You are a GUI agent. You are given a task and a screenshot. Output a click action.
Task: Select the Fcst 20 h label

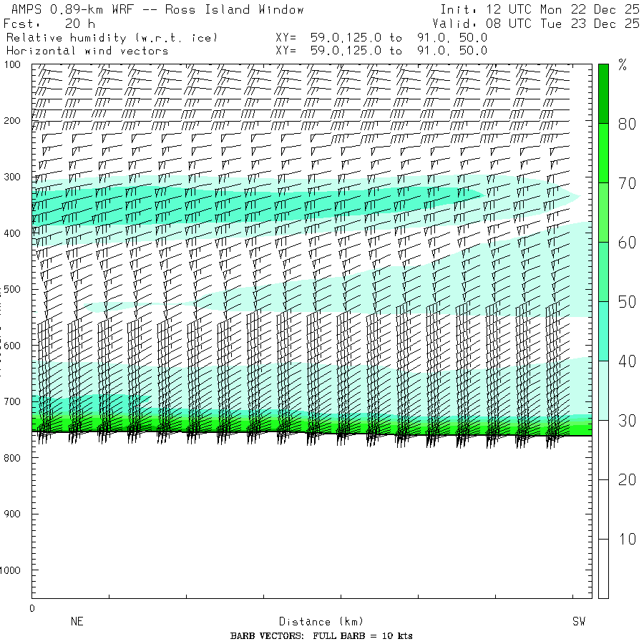[x=49, y=24]
